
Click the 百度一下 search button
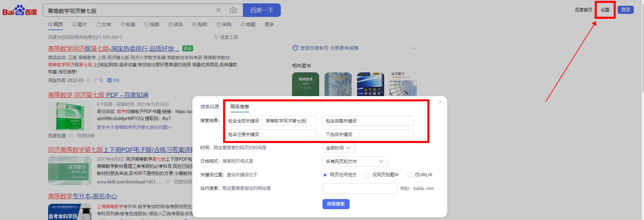point(262,10)
